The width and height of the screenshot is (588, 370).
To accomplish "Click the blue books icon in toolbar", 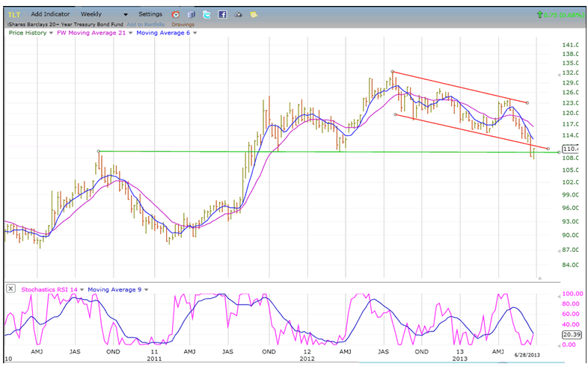I will click(x=191, y=14).
